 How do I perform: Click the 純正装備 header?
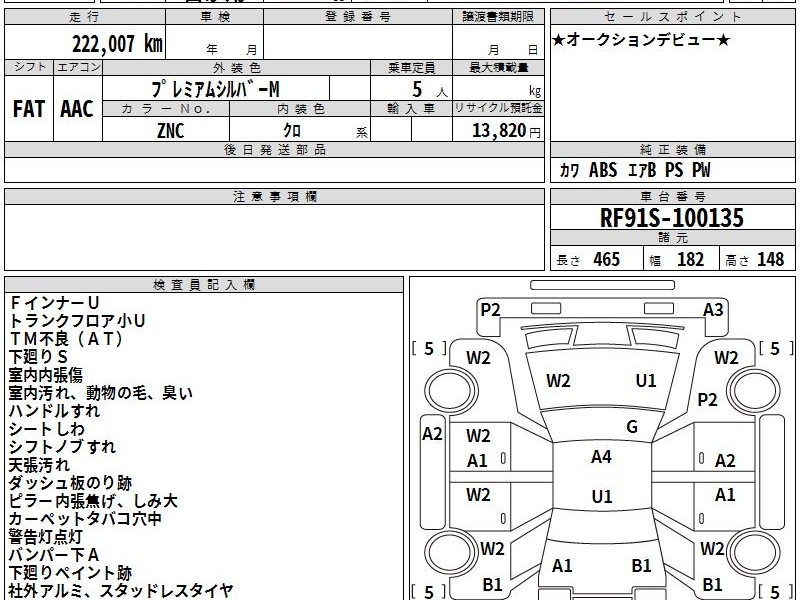point(672,150)
